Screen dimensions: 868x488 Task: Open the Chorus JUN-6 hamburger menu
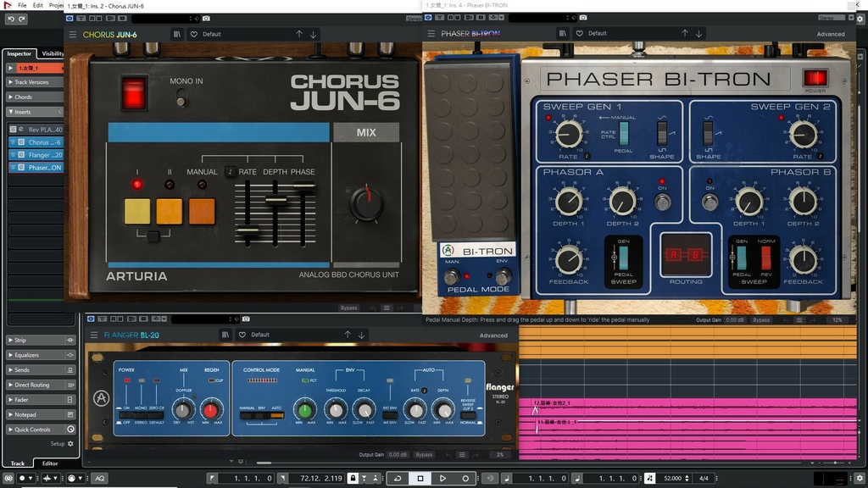[x=73, y=34]
